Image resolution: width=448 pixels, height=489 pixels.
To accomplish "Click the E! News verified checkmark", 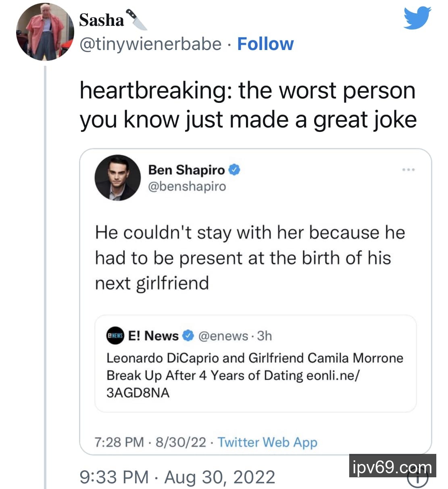I will pyautogui.click(x=188, y=336).
